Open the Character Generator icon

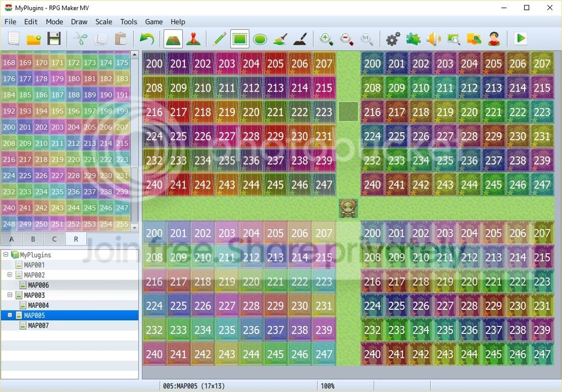tap(494, 39)
